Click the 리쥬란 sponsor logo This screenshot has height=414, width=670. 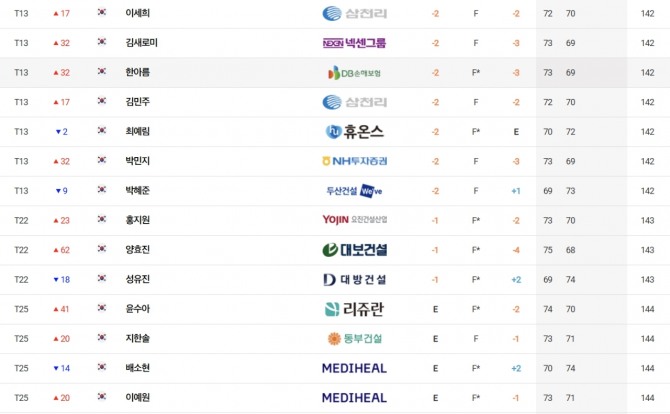tap(354, 309)
